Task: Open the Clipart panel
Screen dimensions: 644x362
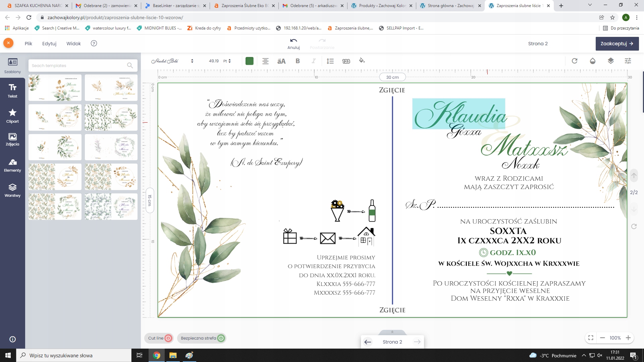Action: 12,116
